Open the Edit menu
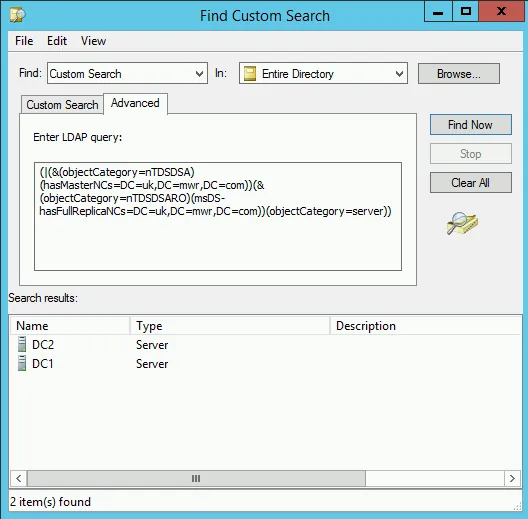This screenshot has width=528, height=519. [x=57, y=41]
